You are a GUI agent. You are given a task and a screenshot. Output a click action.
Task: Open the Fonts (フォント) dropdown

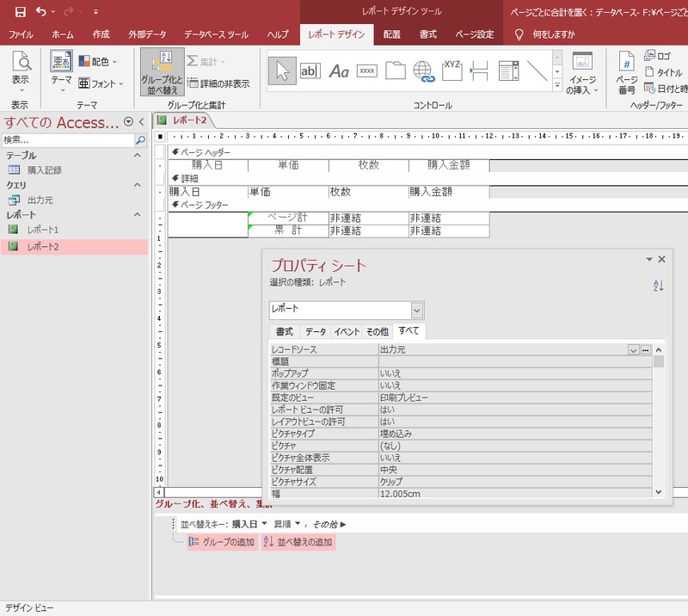101,83
